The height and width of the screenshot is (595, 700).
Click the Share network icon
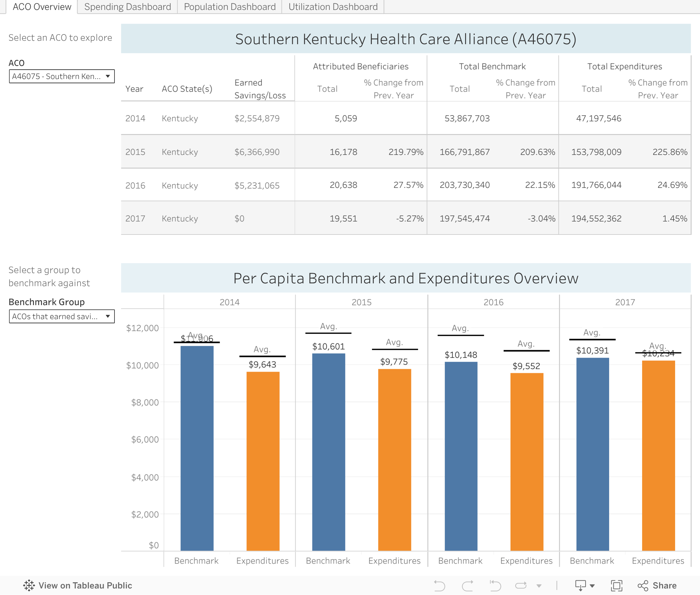pos(643,586)
